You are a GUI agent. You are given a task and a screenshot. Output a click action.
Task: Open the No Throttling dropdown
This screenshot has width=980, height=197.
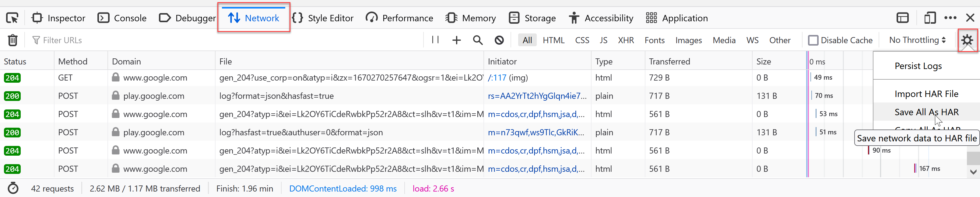point(917,40)
